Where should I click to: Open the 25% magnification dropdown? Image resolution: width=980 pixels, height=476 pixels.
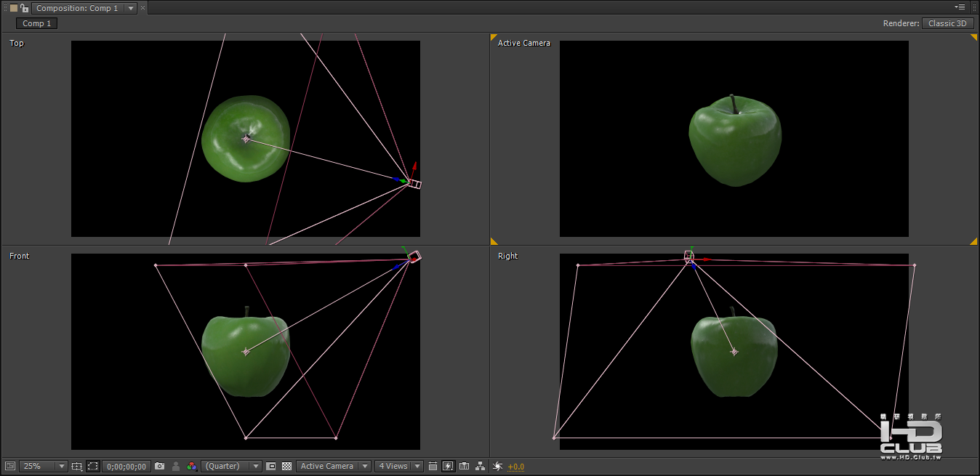tap(44, 466)
